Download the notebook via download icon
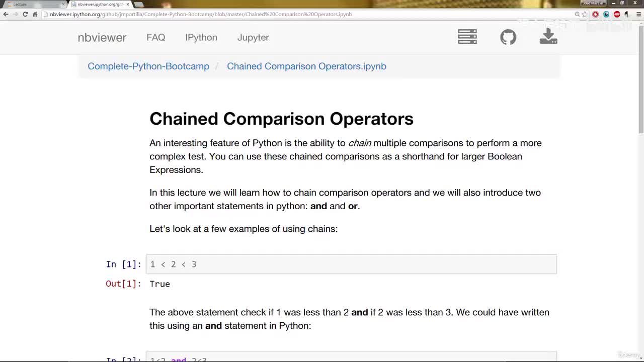This screenshot has width=644, height=362. coord(548,37)
